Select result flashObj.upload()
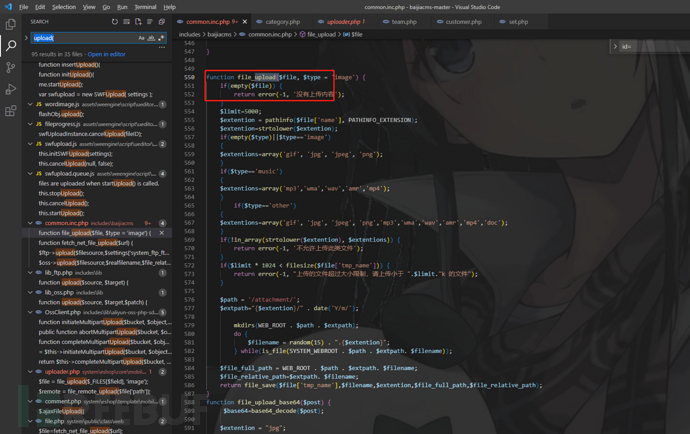Viewport: 690px width, 434px height. (61, 114)
